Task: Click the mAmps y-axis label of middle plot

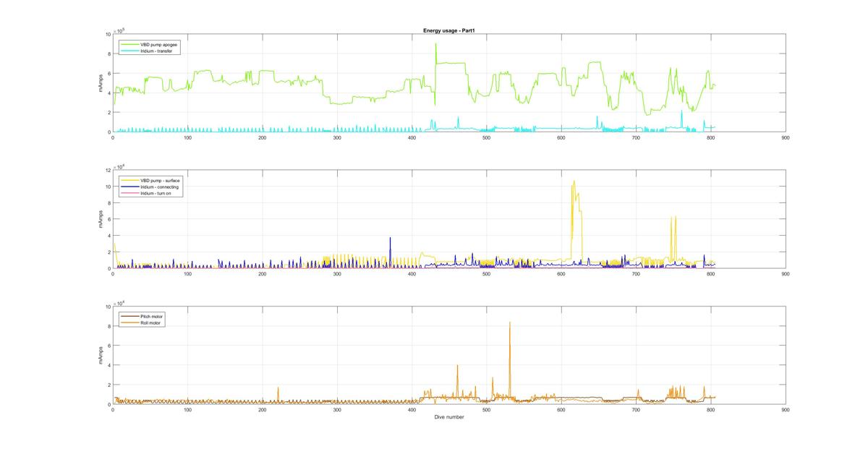Action: (x=100, y=219)
